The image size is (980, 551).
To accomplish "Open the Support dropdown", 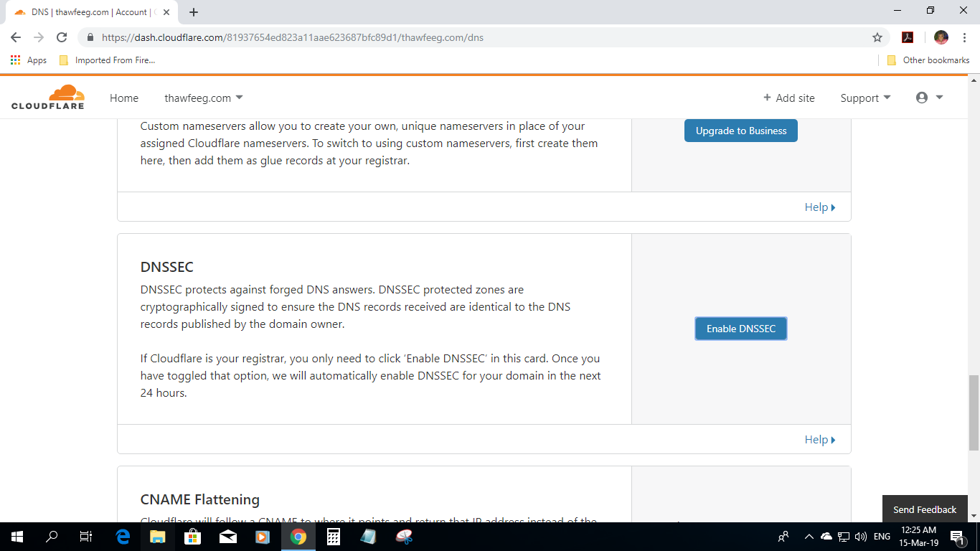I will 865,98.
